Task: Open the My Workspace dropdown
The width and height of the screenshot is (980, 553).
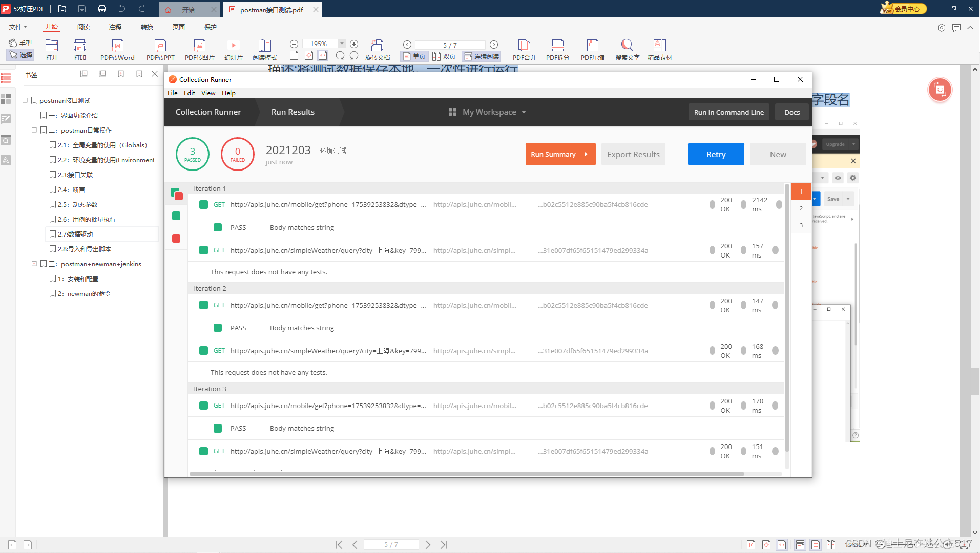Action: (487, 112)
